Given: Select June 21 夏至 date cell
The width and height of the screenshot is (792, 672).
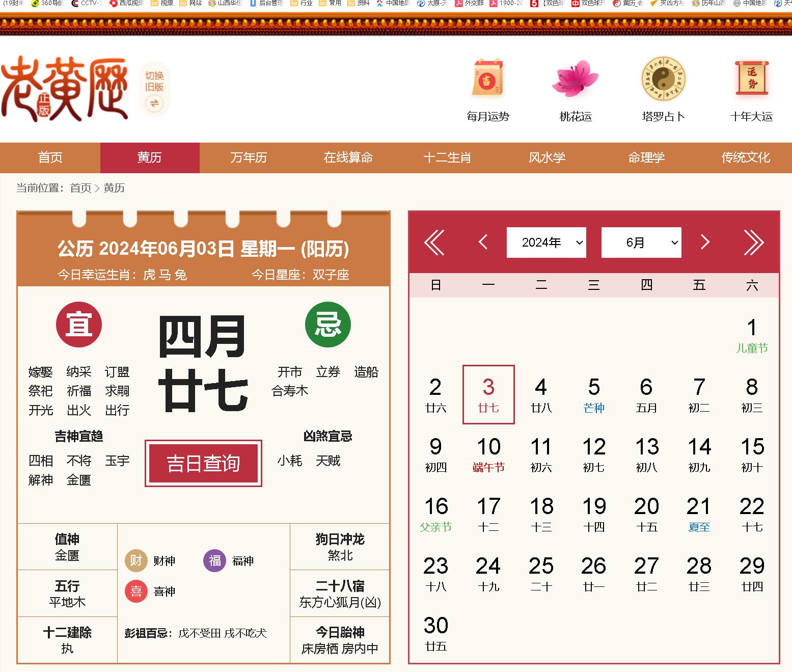Looking at the screenshot, I should (699, 514).
